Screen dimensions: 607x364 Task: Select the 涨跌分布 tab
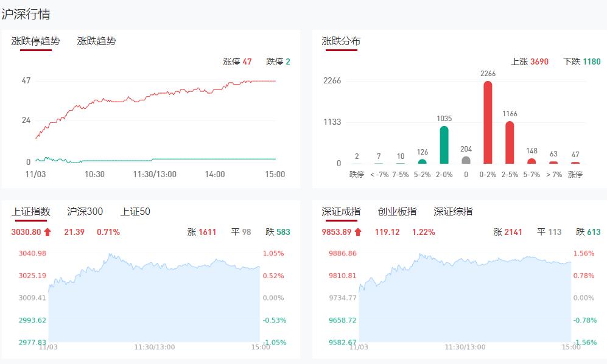tap(341, 41)
